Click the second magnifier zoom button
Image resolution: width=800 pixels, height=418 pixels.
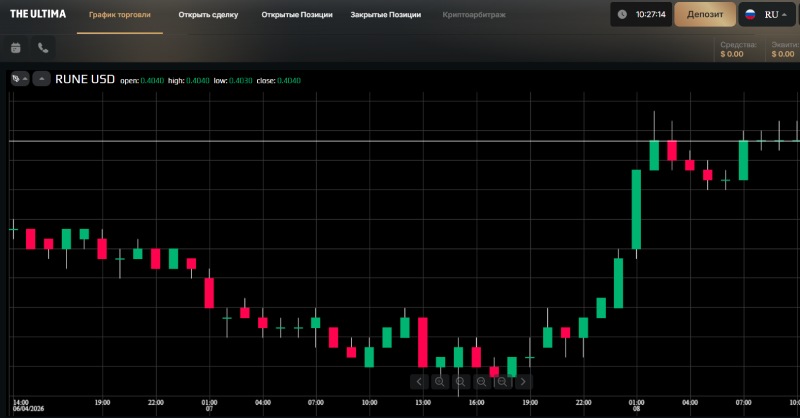pyautogui.click(x=460, y=381)
